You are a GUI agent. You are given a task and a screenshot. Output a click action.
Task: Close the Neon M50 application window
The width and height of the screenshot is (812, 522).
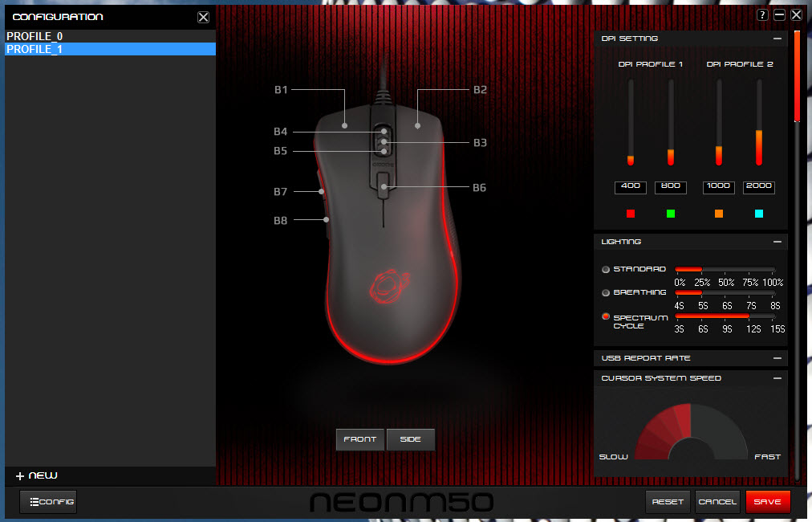(797, 15)
